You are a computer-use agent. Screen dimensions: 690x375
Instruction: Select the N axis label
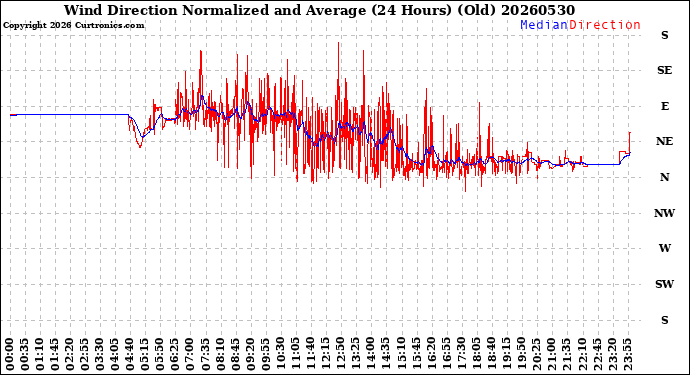(664, 177)
